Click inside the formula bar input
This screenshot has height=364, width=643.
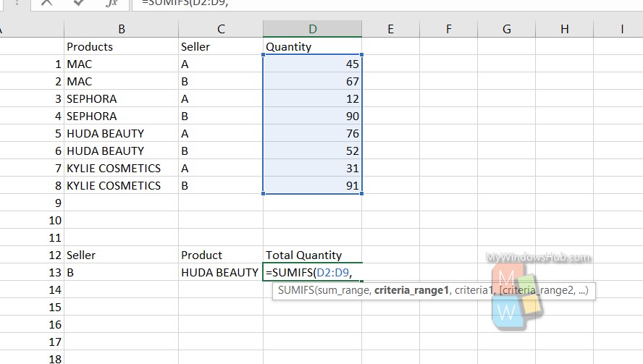387,4
